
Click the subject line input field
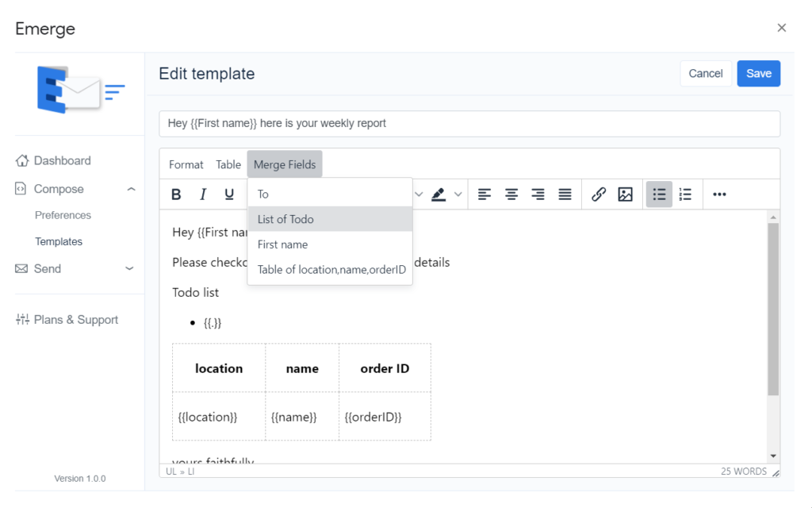tap(469, 124)
